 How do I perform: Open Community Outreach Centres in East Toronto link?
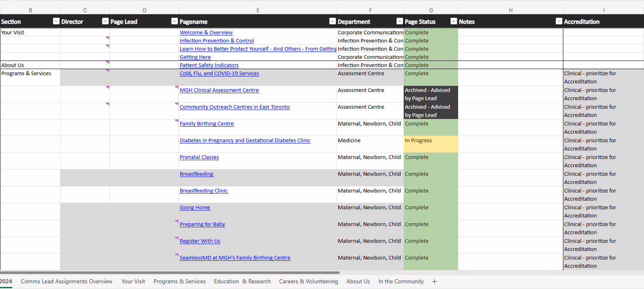point(235,107)
